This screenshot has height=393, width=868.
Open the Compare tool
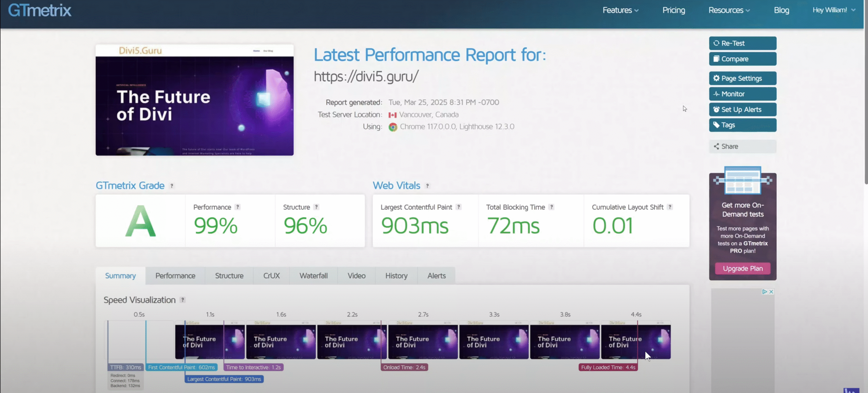coord(717,59)
